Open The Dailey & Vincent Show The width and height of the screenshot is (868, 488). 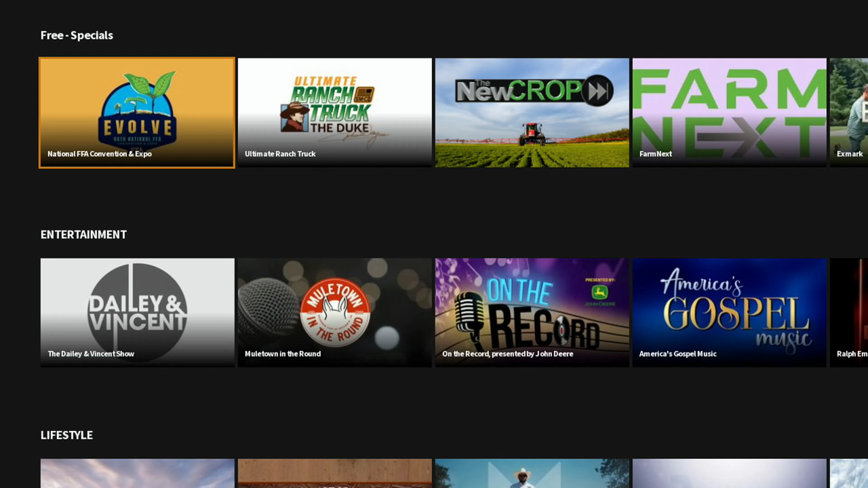(x=137, y=312)
